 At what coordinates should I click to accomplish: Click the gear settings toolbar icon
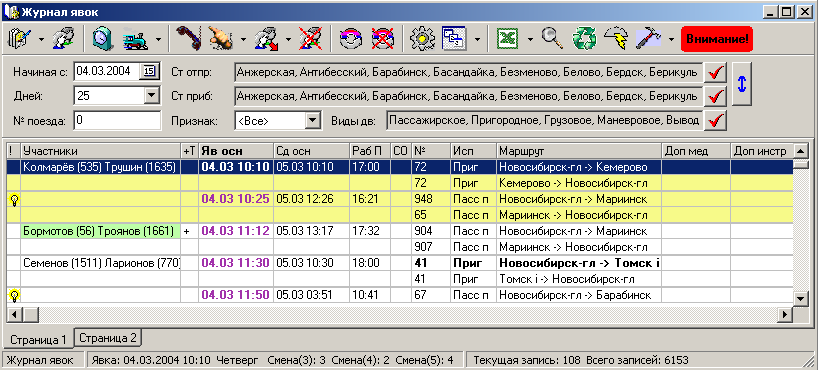click(423, 39)
